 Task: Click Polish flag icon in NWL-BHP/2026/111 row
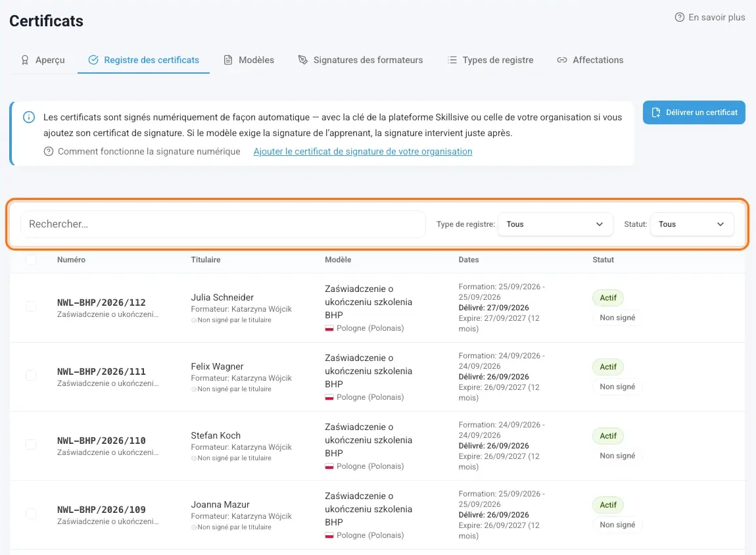tap(329, 397)
